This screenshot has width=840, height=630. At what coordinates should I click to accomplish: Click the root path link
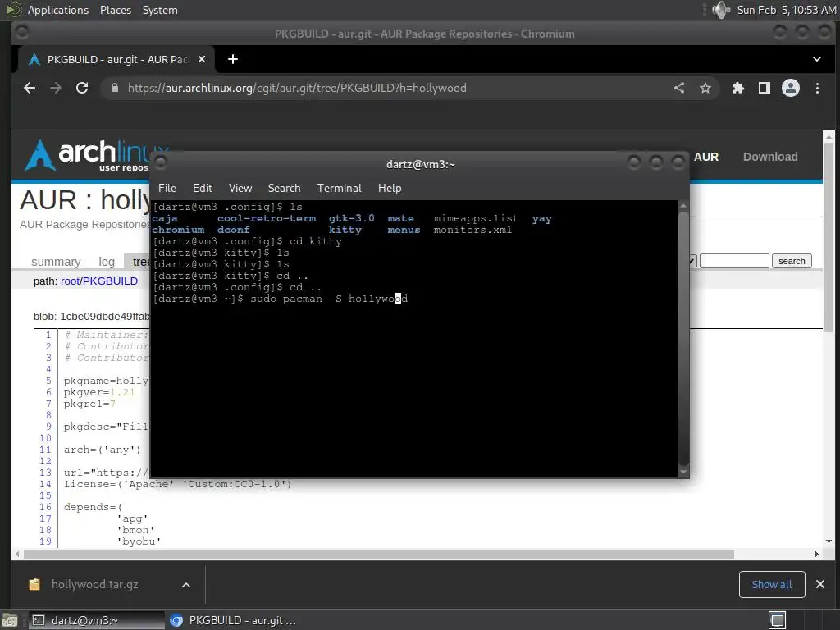pyautogui.click(x=71, y=281)
